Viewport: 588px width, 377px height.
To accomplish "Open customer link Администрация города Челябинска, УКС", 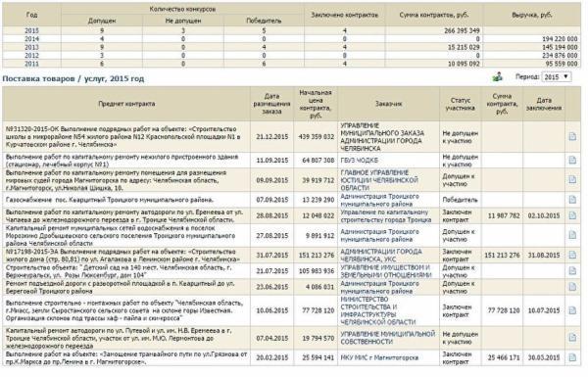I will pyautogui.click(x=381, y=256).
